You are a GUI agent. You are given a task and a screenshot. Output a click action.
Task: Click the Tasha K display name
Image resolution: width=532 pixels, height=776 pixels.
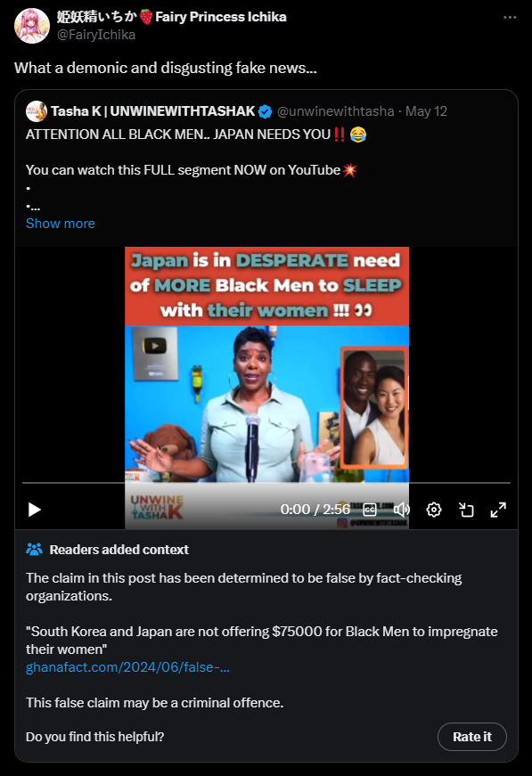pyautogui.click(x=152, y=111)
